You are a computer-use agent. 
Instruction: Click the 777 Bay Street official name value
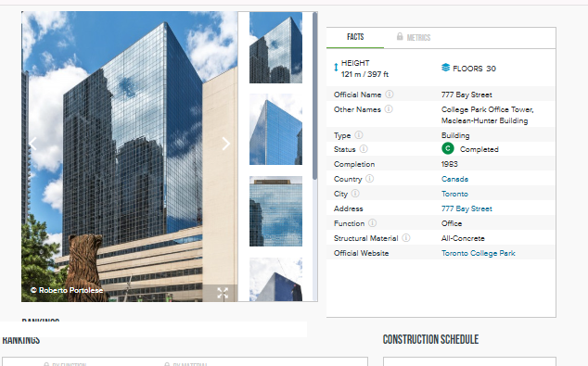[x=467, y=95]
